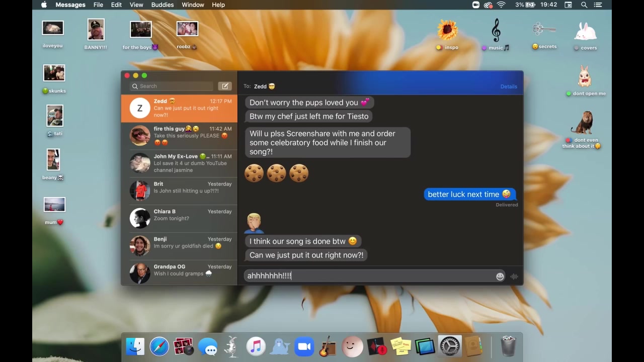Open the View menu
The image size is (644, 362).
click(136, 5)
